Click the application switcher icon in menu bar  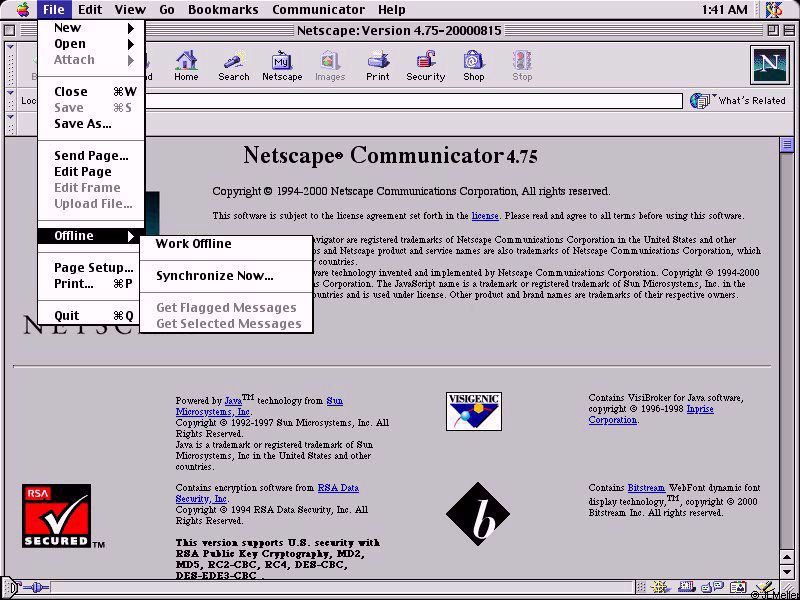[x=774, y=9]
